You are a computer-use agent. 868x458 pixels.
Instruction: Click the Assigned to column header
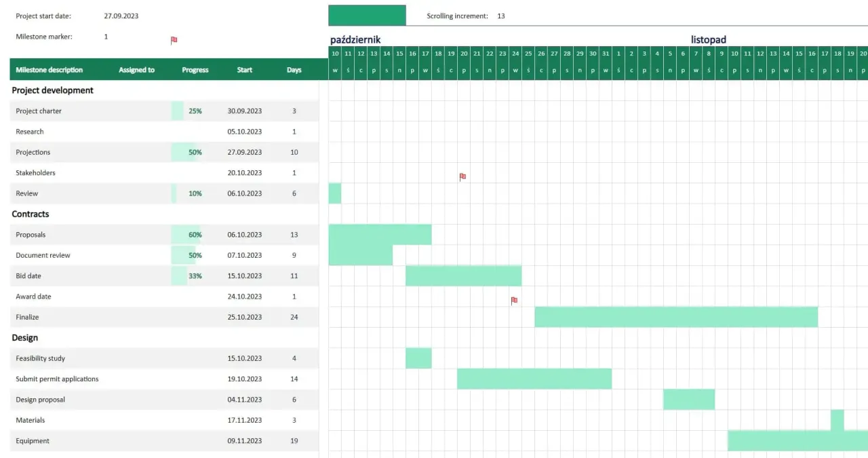[x=136, y=70]
